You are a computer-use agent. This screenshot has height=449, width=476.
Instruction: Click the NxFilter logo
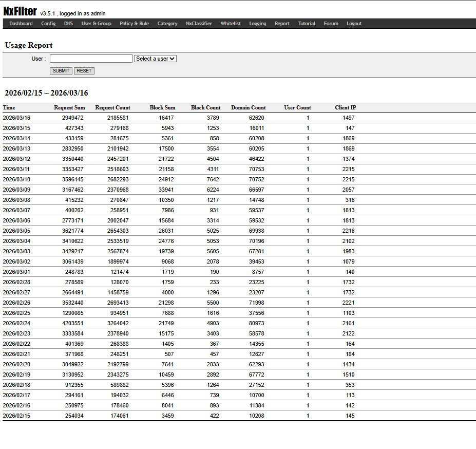coord(20,11)
